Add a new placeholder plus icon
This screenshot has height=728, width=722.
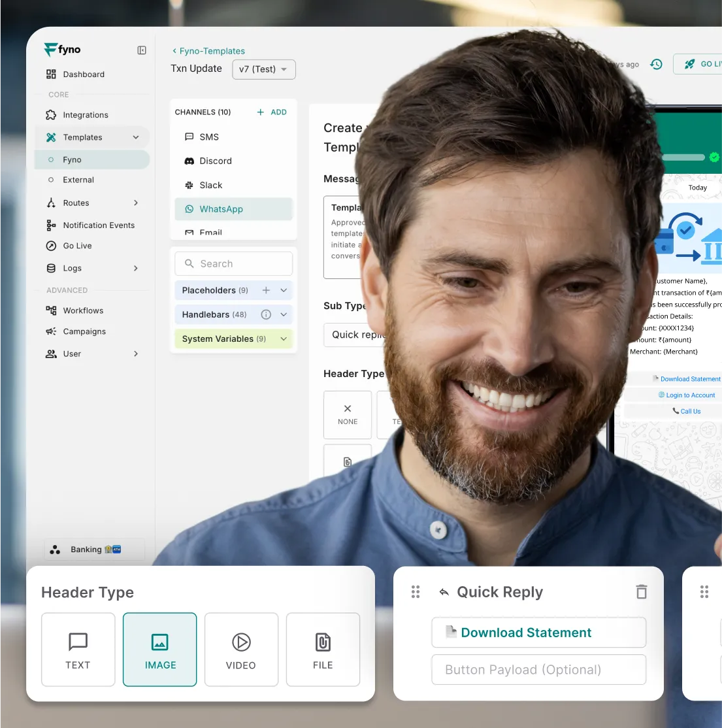pyautogui.click(x=266, y=290)
